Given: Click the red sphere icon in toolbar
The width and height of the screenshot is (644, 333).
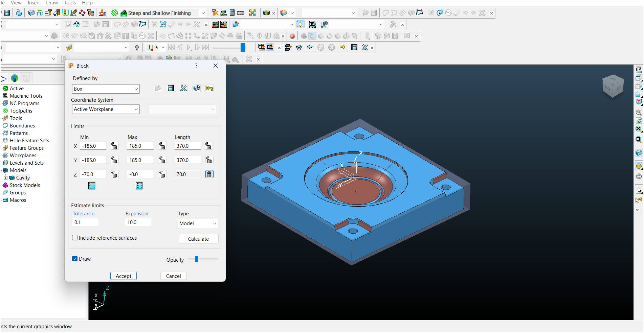Looking at the screenshot, I should tap(292, 36).
